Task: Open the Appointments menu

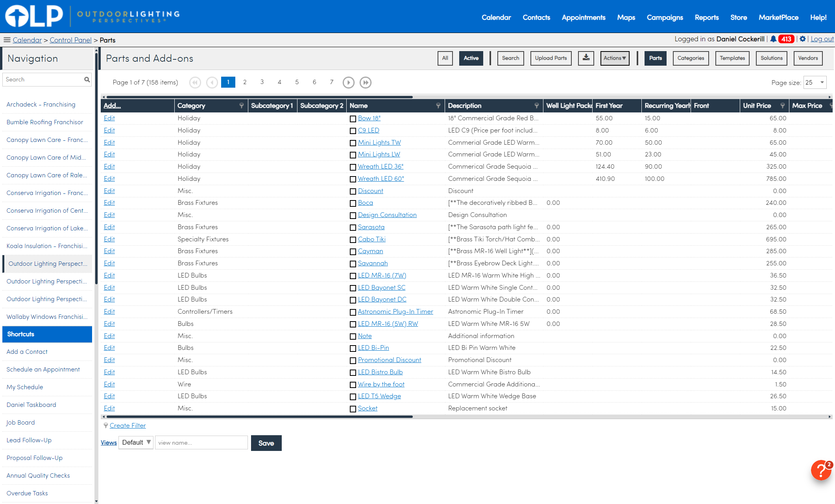Action: [x=584, y=17]
